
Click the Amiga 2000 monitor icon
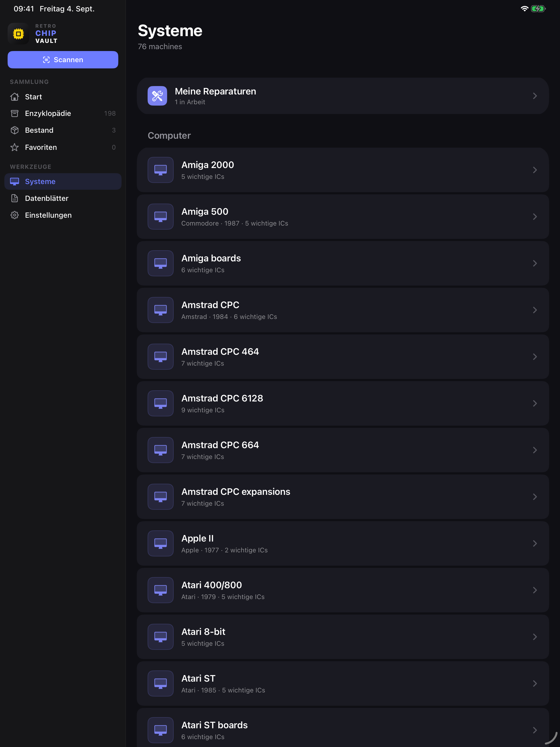point(161,170)
